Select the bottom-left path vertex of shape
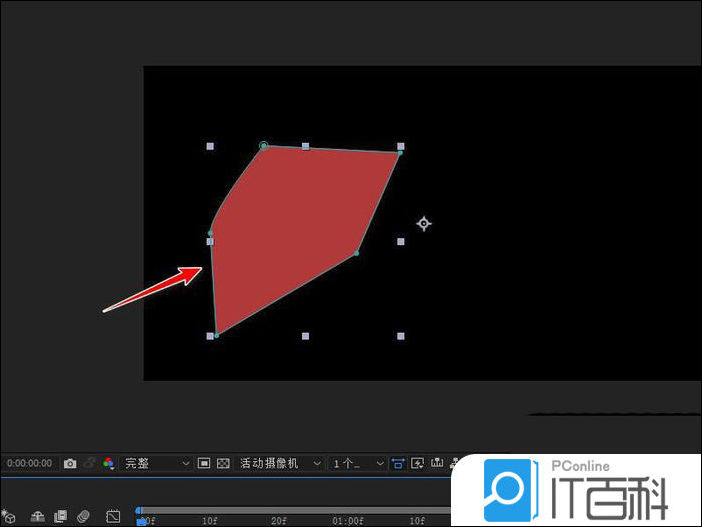Viewport: 702px width, 527px height. pyautogui.click(x=217, y=335)
